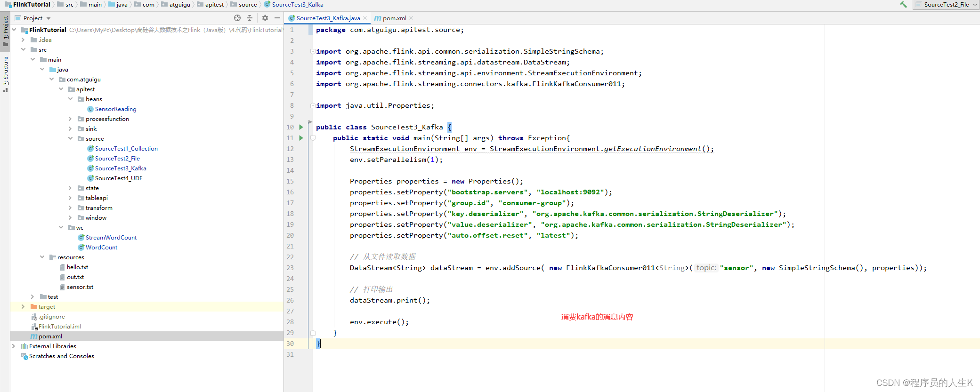Screen dimensions: 980x392
Task: Place cursor on "localhost:9092" string
Action: 570,192
